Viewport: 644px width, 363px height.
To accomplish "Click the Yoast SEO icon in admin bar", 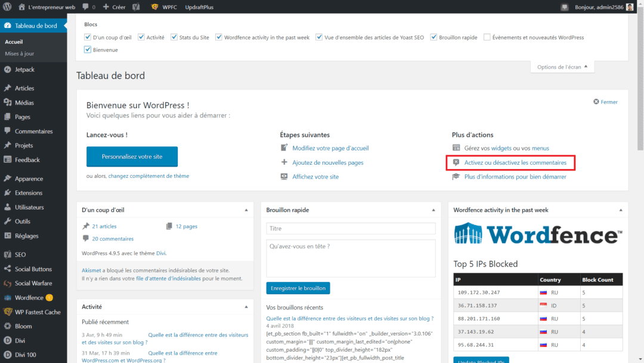I will [x=137, y=7].
